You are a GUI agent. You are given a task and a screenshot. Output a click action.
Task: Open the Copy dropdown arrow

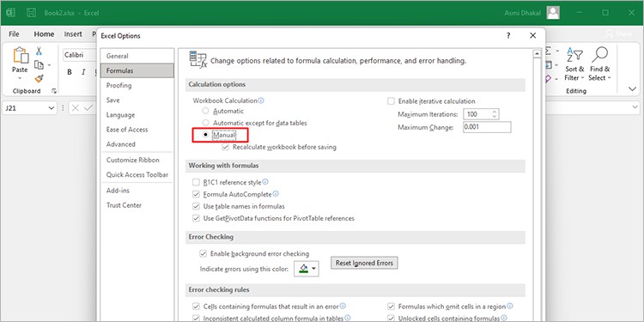point(49,65)
